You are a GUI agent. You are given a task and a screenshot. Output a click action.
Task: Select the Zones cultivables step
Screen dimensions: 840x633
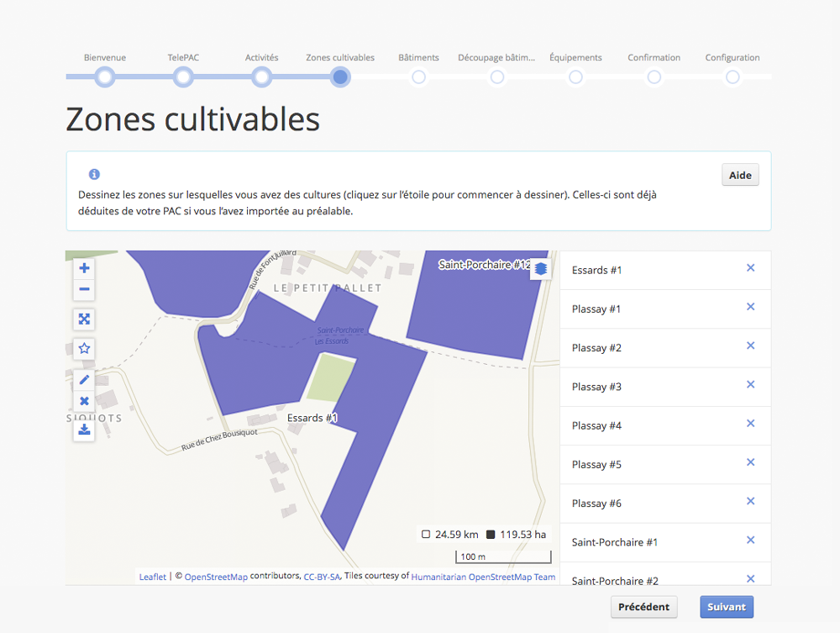[x=340, y=77]
